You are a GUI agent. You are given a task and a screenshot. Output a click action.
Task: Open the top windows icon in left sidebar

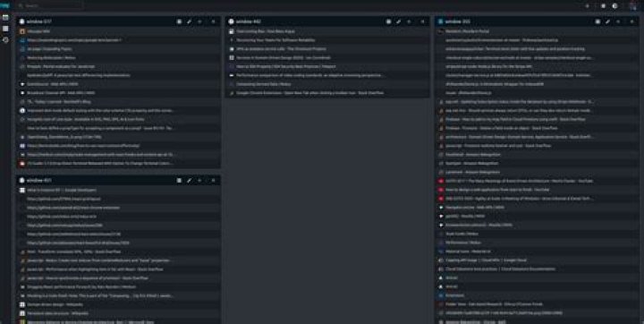(x=5, y=17)
